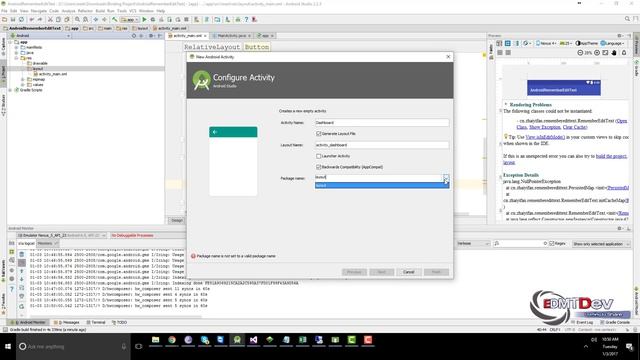The image size is (640, 360).
Task: Click the trash Clear logcat icon
Action: click(22, 254)
